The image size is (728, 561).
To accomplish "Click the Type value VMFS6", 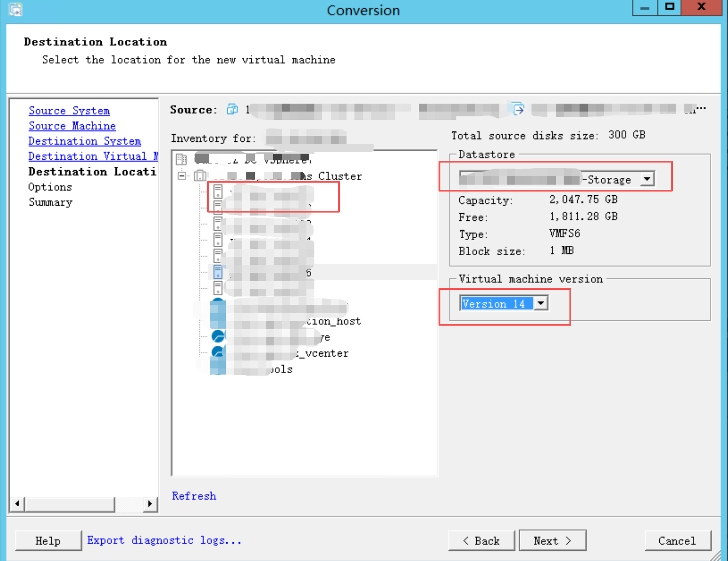I will [x=564, y=233].
